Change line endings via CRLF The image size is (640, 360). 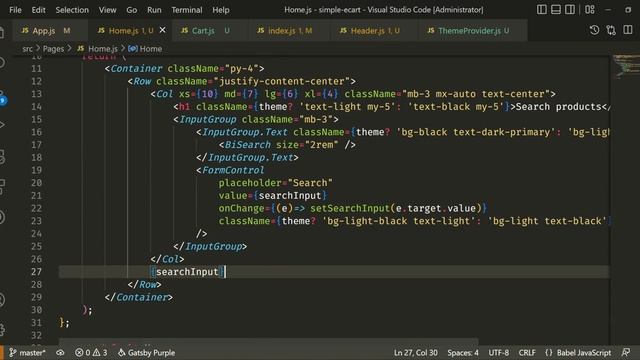527,353
